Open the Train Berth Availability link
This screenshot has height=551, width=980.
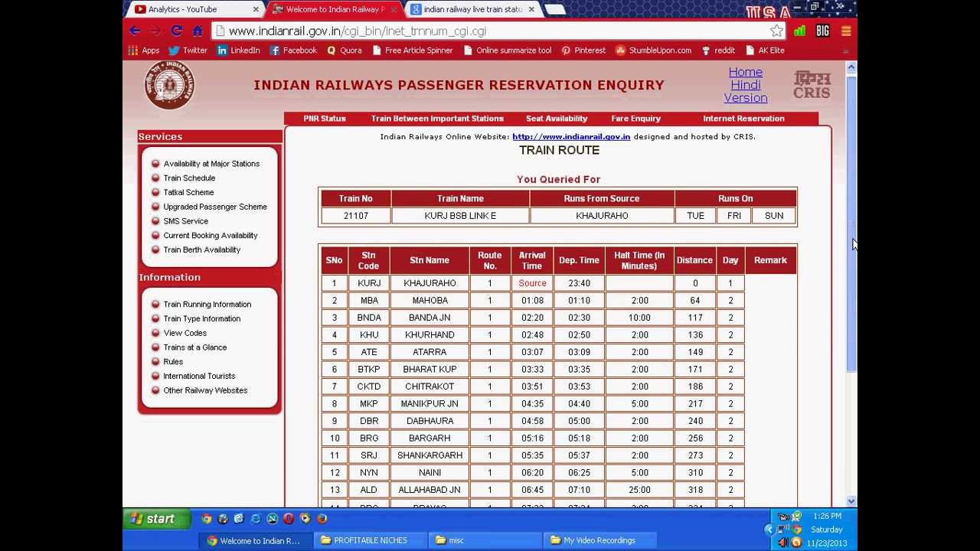point(202,250)
